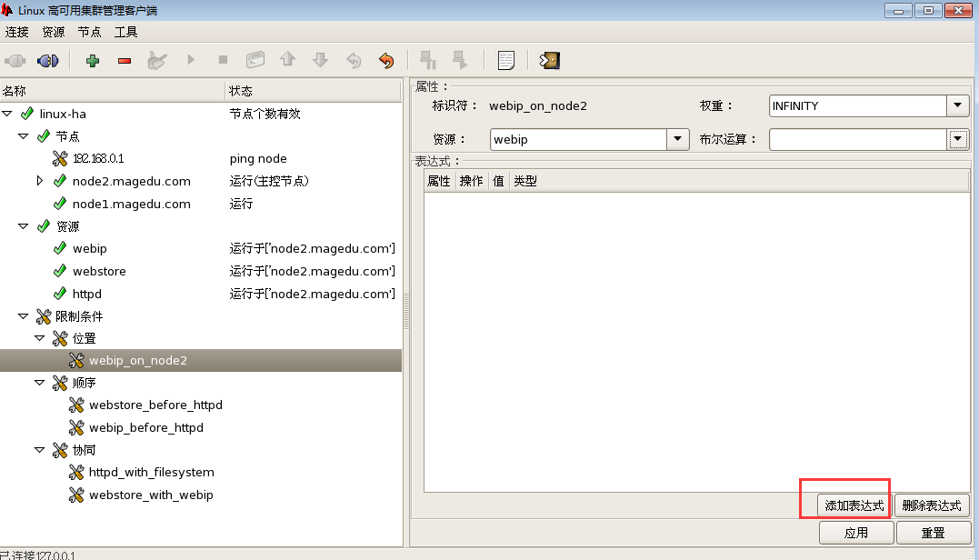Sort by the 状态 column header
The width and height of the screenshot is (979, 560).
pyautogui.click(x=313, y=91)
